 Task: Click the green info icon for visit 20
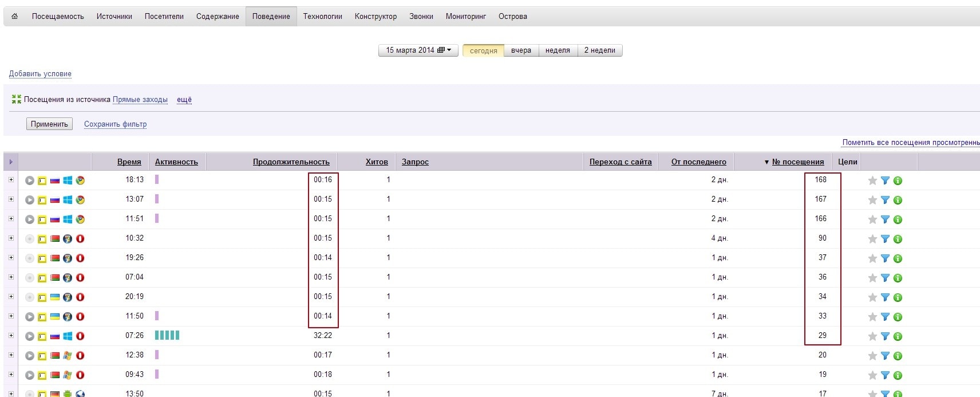(x=898, y=356)
